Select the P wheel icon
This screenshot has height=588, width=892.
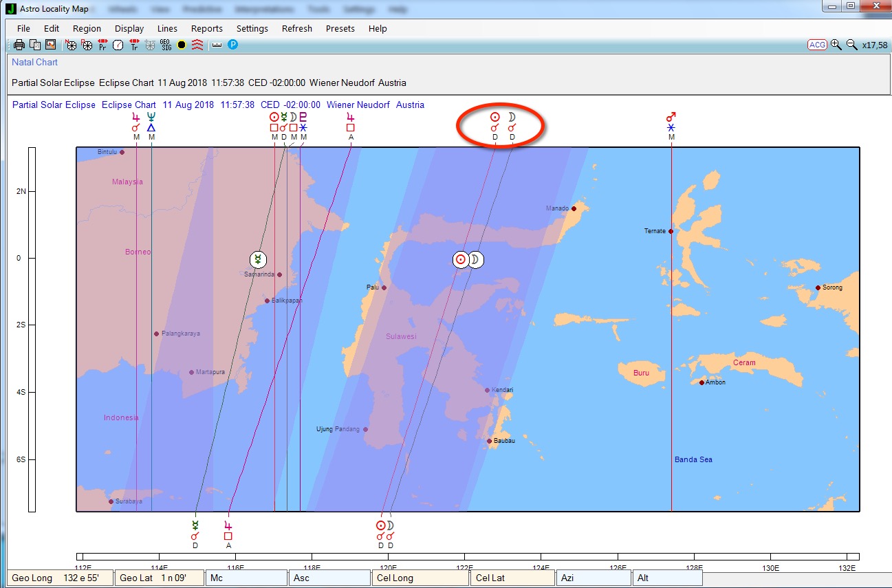[87, 45]
